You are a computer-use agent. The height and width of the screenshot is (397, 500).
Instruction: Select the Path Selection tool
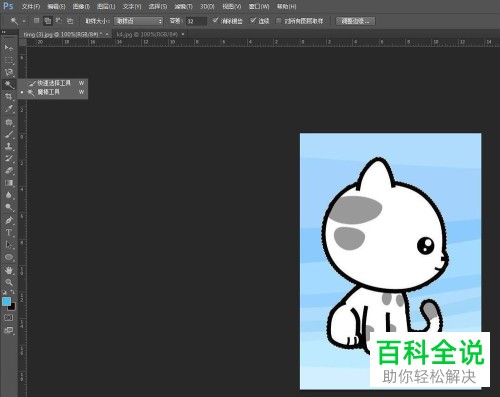tap(9, 245)
